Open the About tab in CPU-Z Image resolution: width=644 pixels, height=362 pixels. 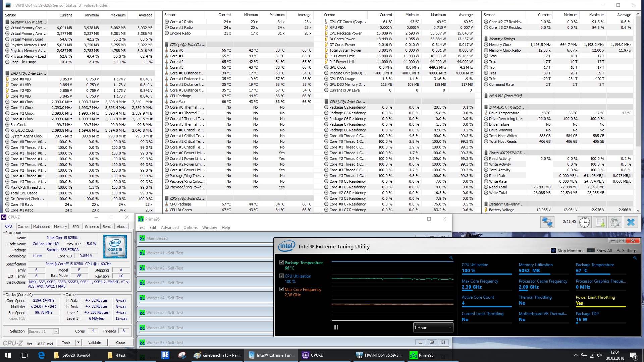pyautogui.click(x=122, y=227)
